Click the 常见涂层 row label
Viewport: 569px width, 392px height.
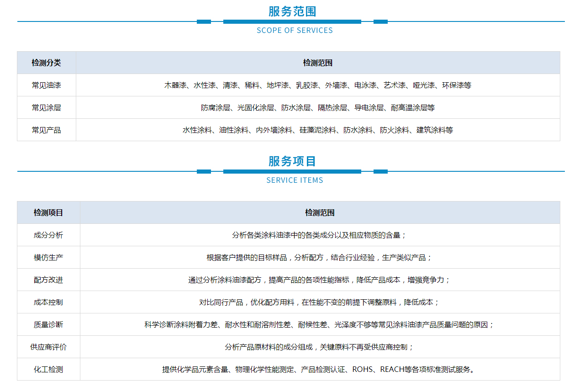46,108
